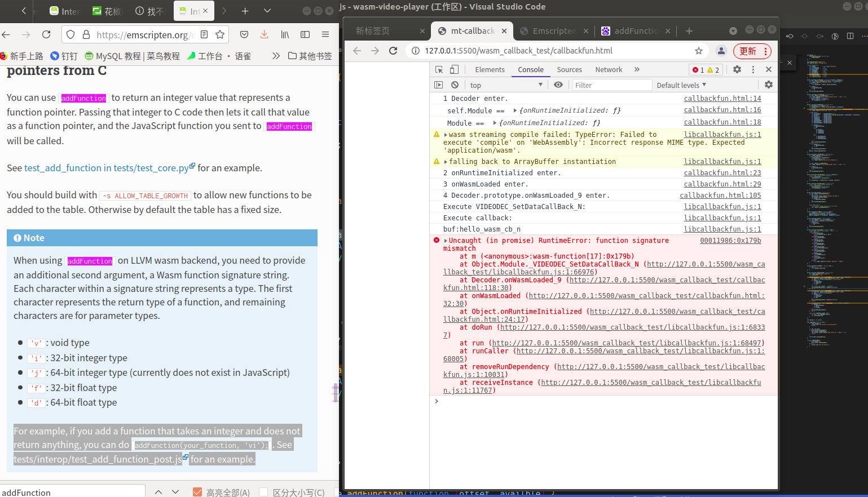Open DevTools settings via gear icon
Screen dimensions: 868x497
737,69
